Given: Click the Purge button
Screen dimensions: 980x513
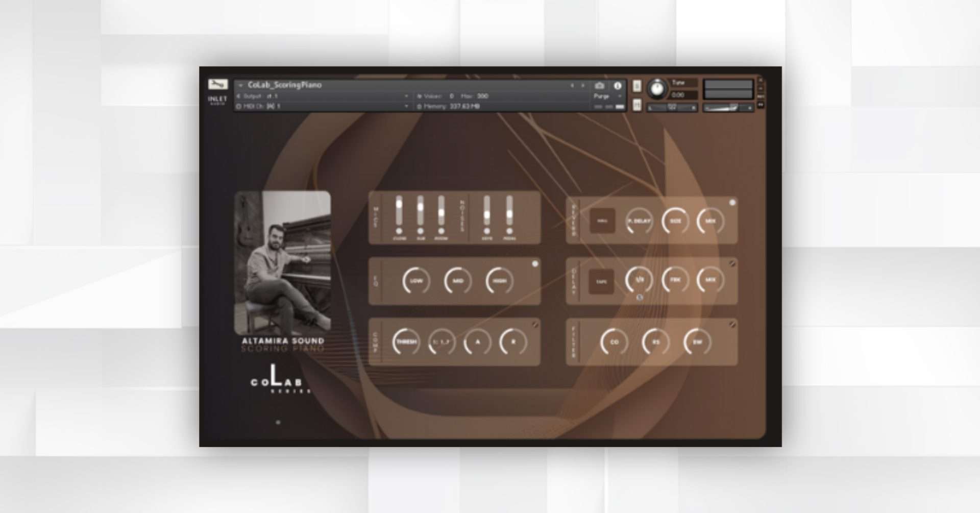Looking at the screenshot, I should (601, 96).
